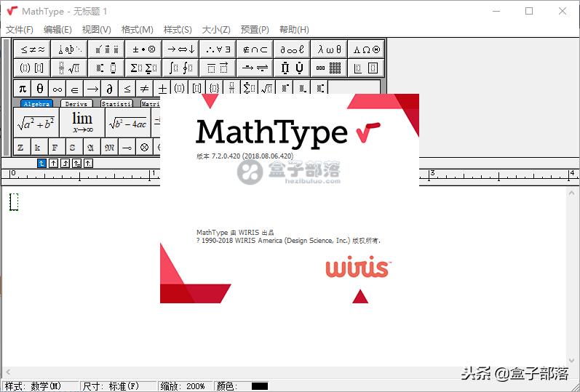Insert the Fraktur M symbol
The height and width of the screenshot is (392, 580).
pyautogui.click(x=109, y=147)
